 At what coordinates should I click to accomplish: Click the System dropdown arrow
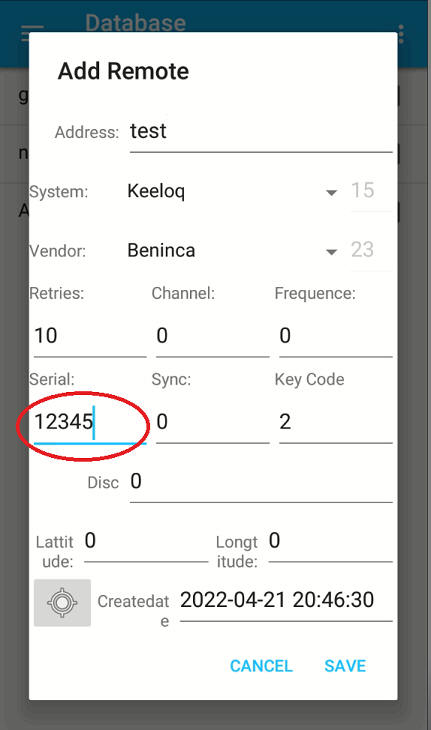[x=331, y=192]
